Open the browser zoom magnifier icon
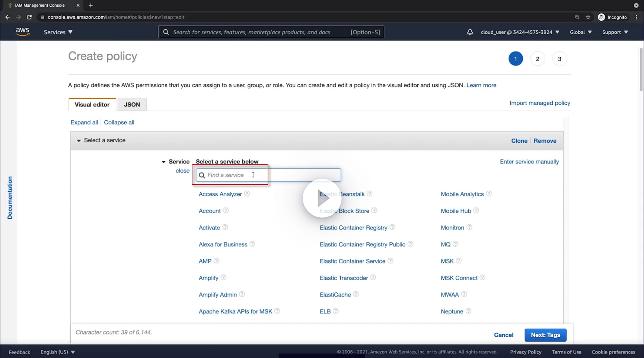The height and width of the screenshot is (358, 644). (577, 17)
